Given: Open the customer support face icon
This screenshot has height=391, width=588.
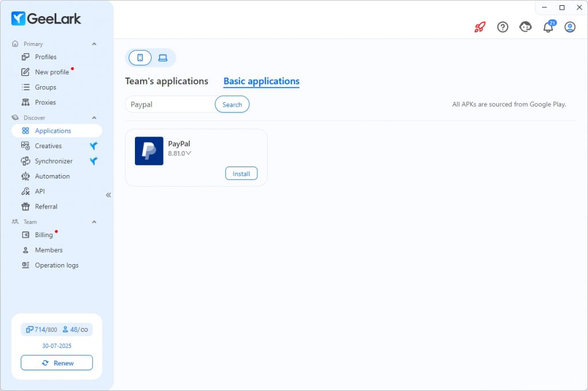Looking at the screenshot, I should coord(525,27).
